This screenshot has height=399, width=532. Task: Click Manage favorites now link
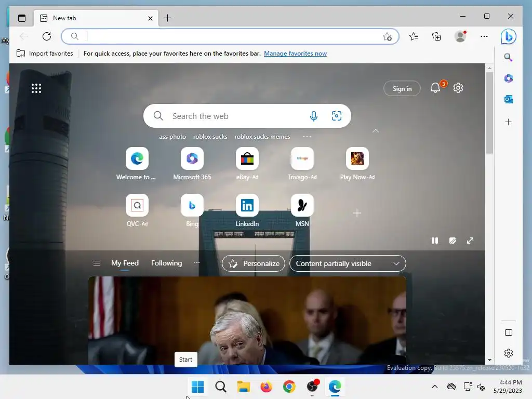point(295,54)
